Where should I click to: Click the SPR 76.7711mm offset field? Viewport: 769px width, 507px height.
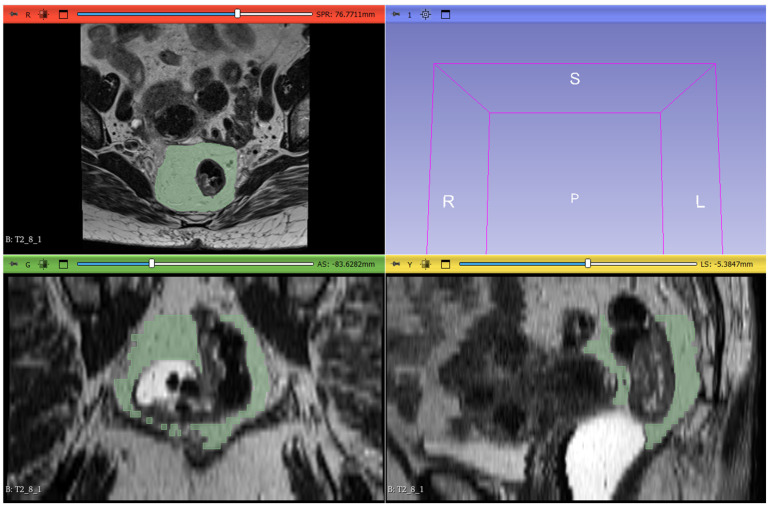click(x=345, y=15)
